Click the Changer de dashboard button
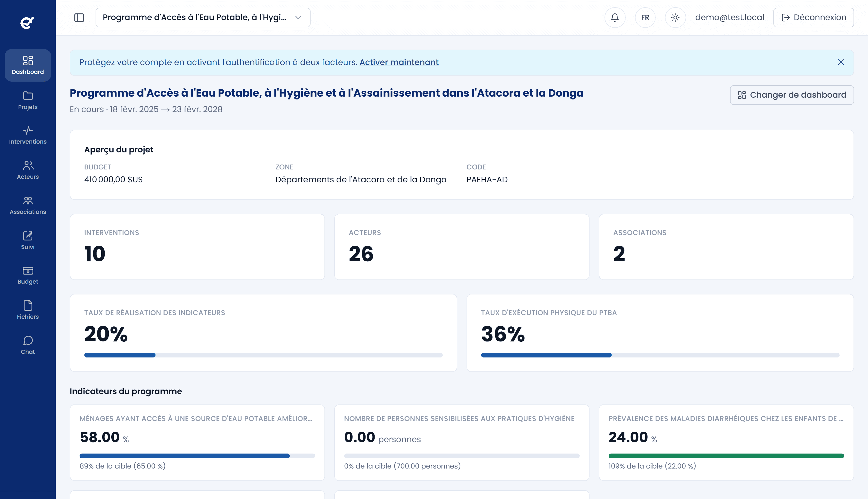The image size is (868, 499). point(792,95)
